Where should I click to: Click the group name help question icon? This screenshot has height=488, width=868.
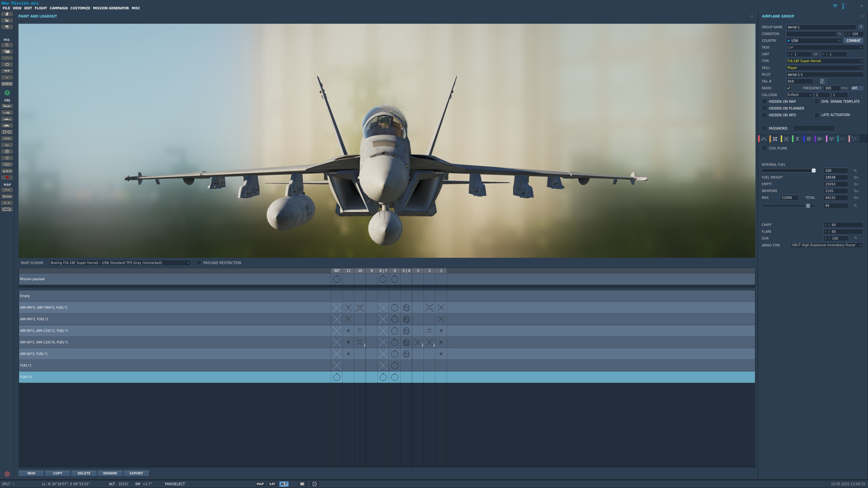[x=861, y=27]
